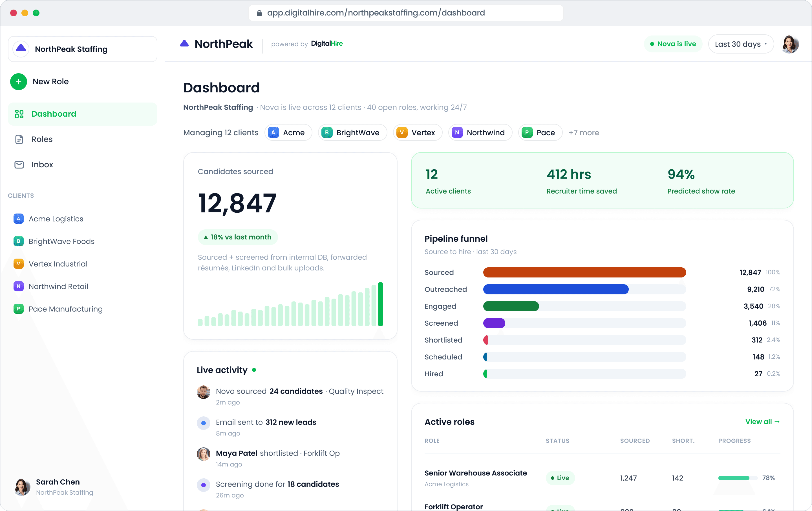Screen dimensions: 812x511
Task: Click the '27' Hired count
Action: pyautogui.click(x=758, y=374)
